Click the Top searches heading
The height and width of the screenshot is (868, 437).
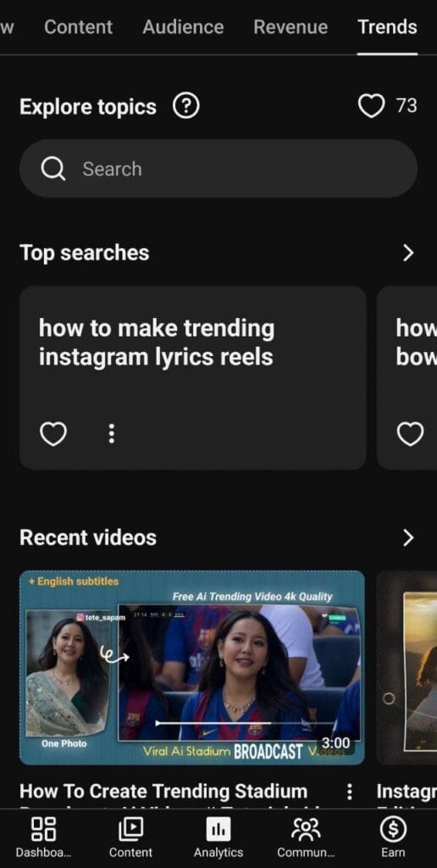click(84, 253)
